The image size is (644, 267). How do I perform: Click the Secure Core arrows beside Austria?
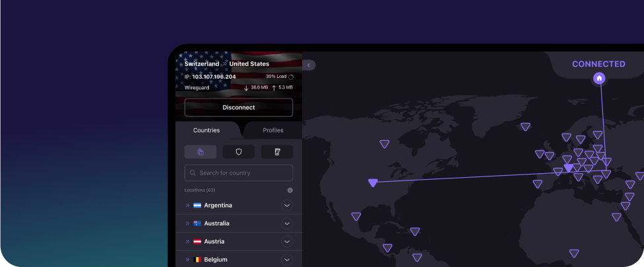tap(188, 242)
